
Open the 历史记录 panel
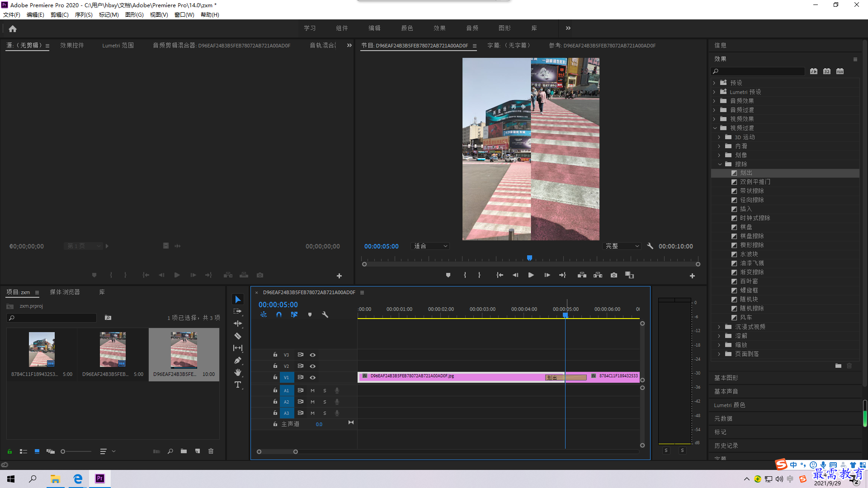click(x=726, y=446)
